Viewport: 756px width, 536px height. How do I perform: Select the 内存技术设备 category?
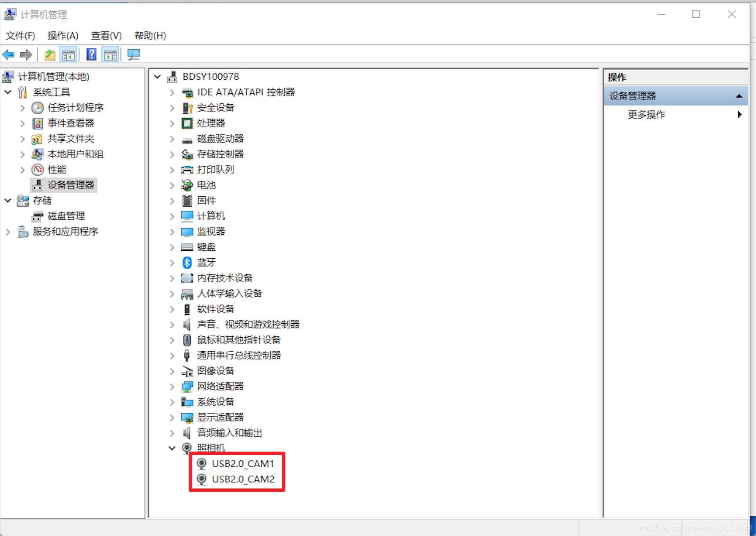tap(225, 278)
